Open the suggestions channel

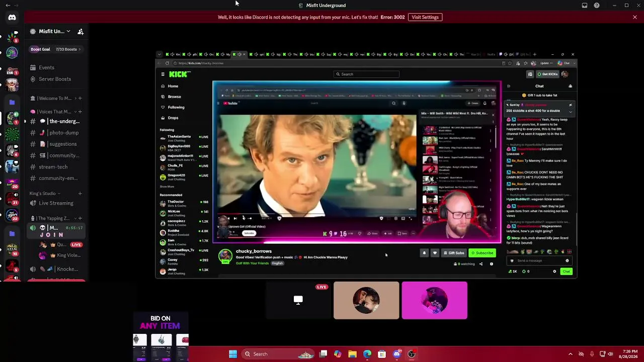[x=56, y=144]
